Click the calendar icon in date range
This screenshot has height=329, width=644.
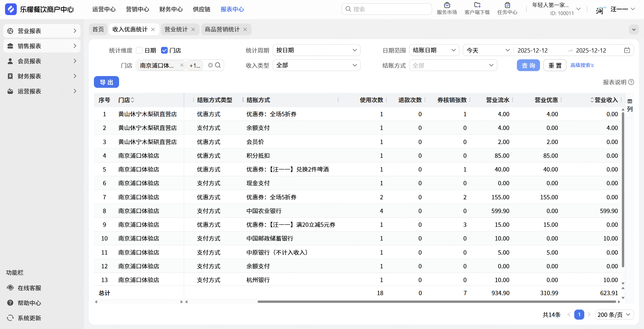pyautogui.click(x=627, y=50)
